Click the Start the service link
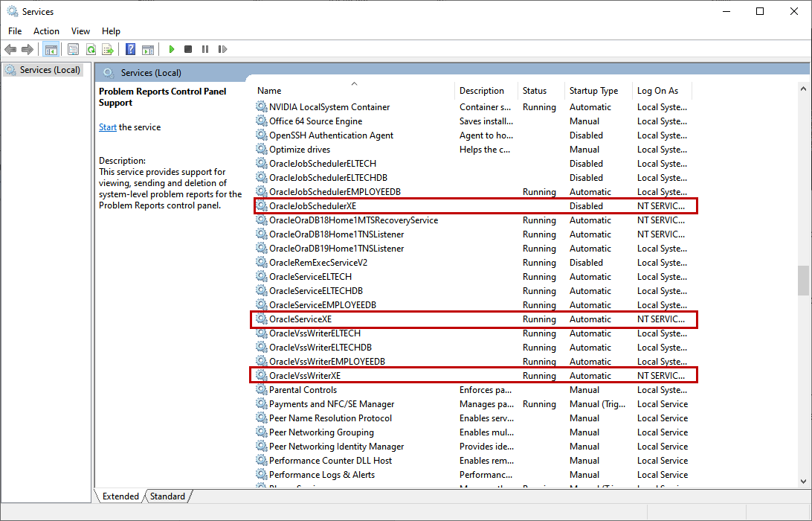The height and width of the screenshot is (521, 812). (108, 127)
